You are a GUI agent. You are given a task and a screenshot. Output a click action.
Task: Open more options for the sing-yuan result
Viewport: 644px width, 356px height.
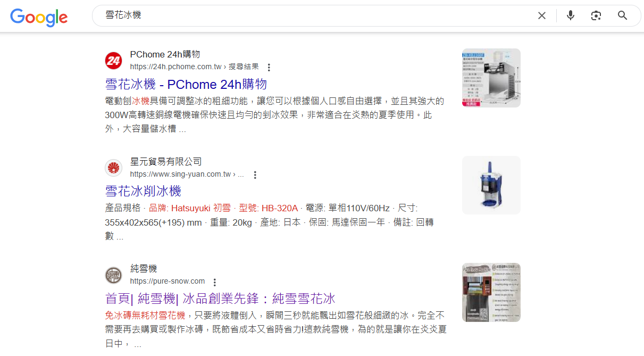click(x=255, y=175)
